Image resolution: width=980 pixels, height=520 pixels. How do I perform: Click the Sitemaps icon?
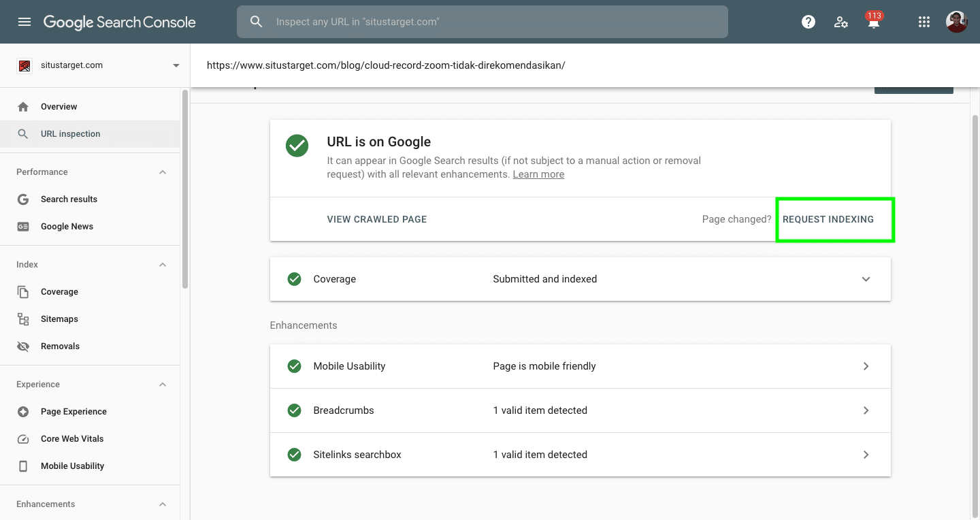point(23,319)
